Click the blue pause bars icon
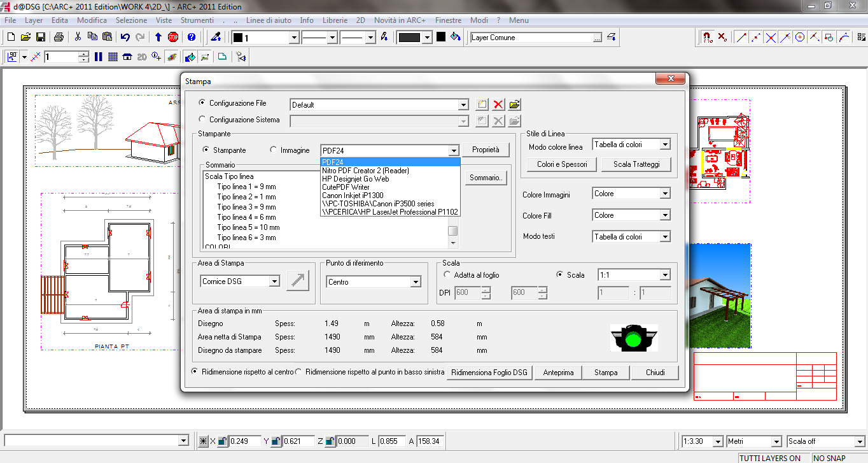The width and height of the screenshot is (868, 463). pyautogui.click(x=99, y=57)
